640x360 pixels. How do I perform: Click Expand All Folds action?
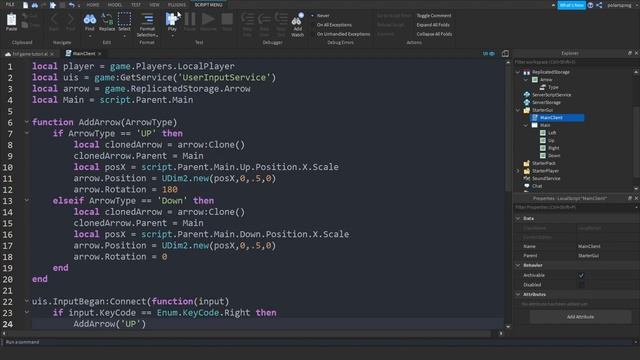click(x=433, y=25)
